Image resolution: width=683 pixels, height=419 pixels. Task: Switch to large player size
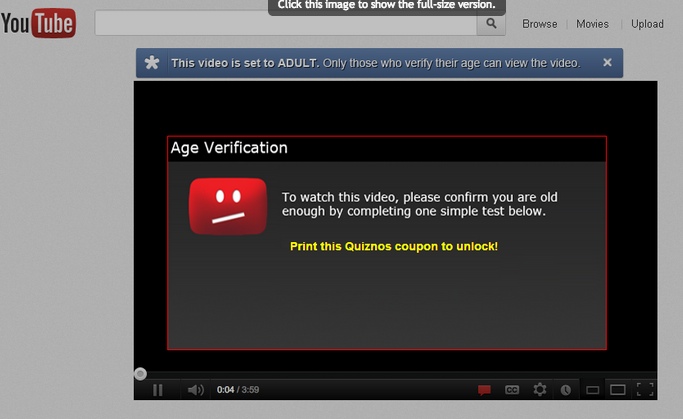pyautogui.click(x=618, y=390)
